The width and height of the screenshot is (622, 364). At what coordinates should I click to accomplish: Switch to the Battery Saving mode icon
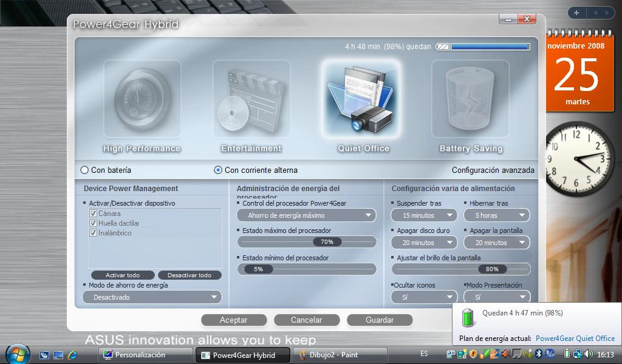click(x=470, y=99)
